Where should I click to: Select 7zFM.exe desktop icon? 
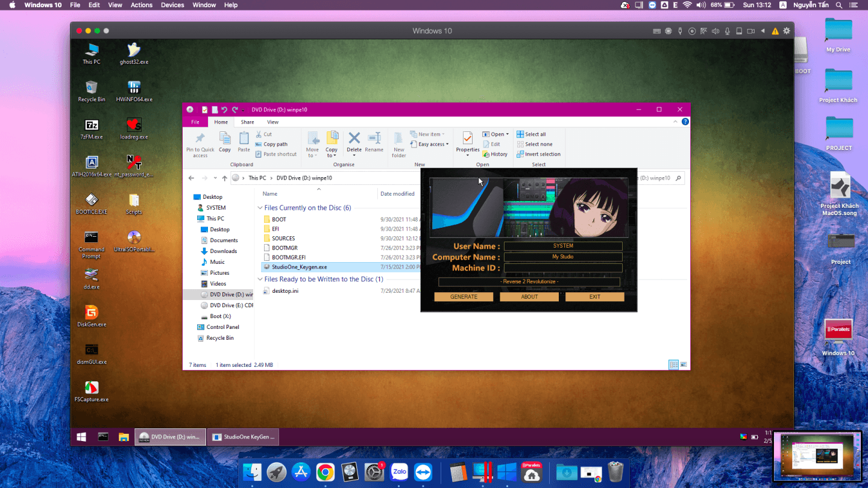tap(92, 128)
